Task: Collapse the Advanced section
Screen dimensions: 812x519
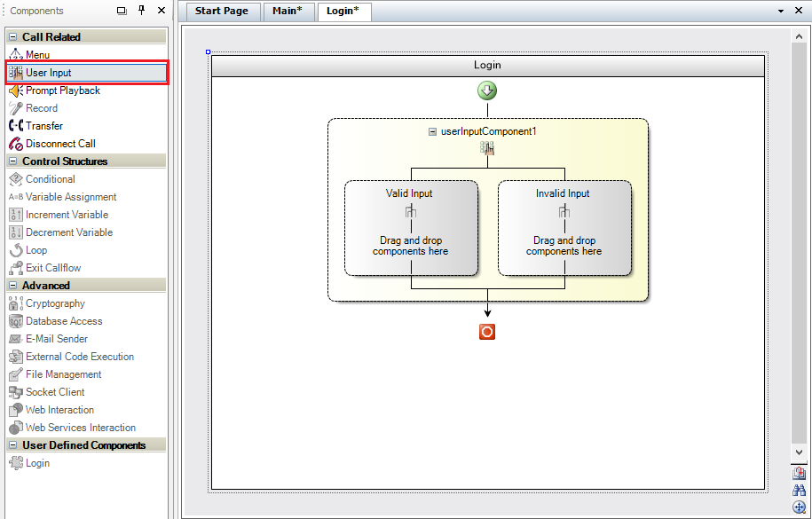Action: click(13, 286)
